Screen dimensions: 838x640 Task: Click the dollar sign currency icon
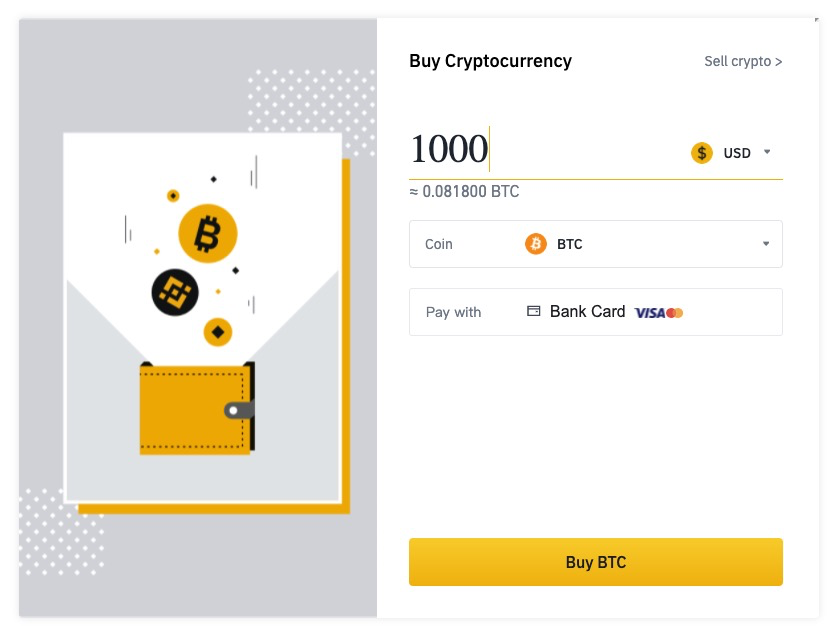pyautogui.click(x=701, y=152)
